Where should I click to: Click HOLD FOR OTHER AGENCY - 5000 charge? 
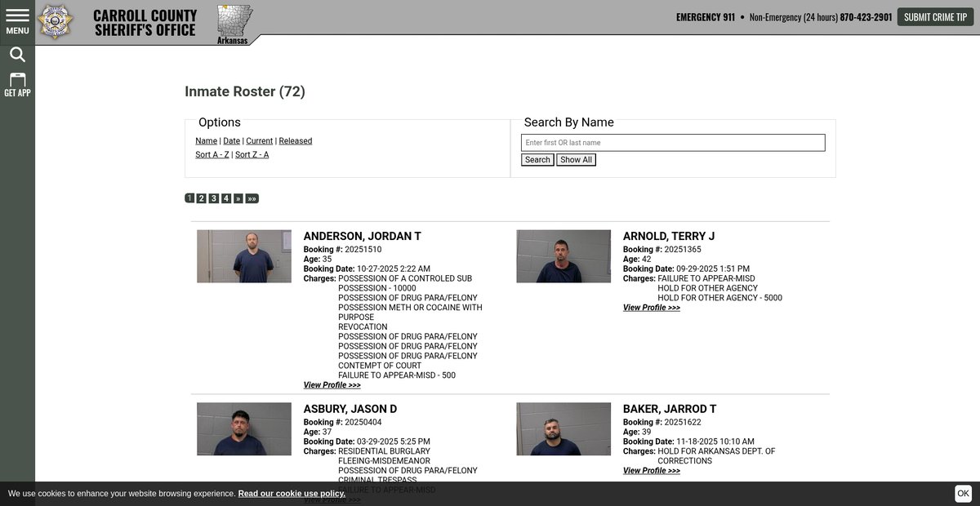(720, 298)
